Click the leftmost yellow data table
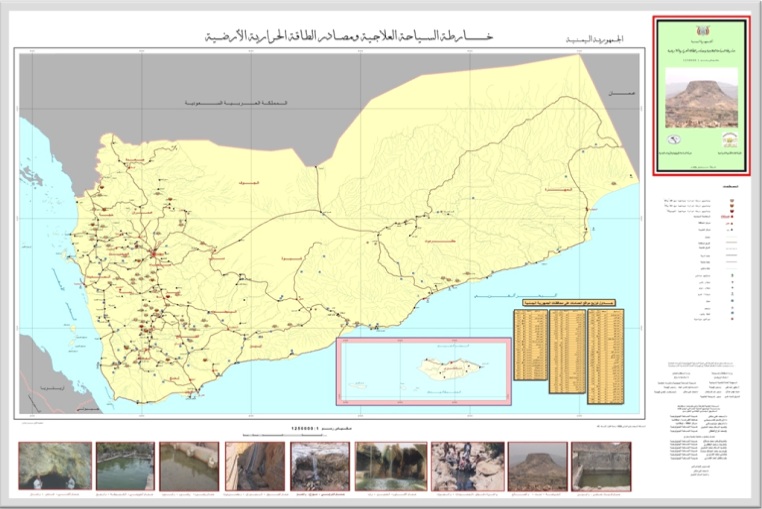This screenshot has width=762, height=509. [531, 343]
